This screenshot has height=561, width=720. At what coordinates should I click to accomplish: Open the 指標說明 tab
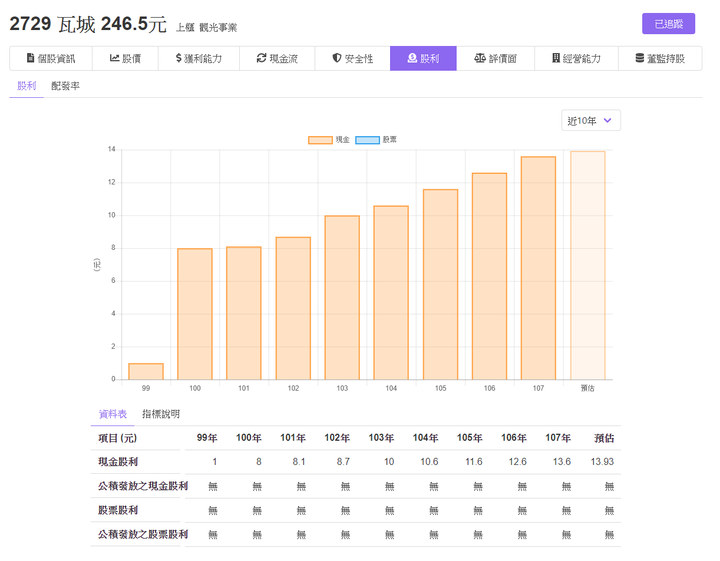click(x=161, y=414)
